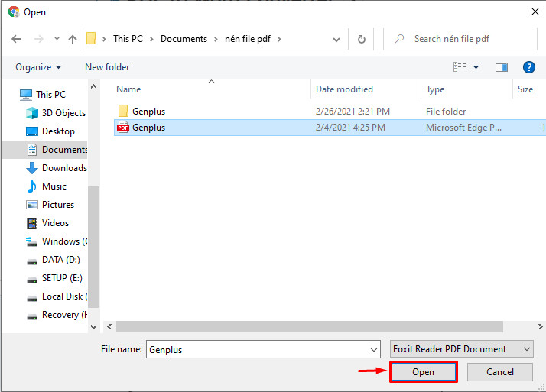The height and width of the screenshot is (392, 546).
Task: Go up one folder level arrow
Action: (73, 39)
